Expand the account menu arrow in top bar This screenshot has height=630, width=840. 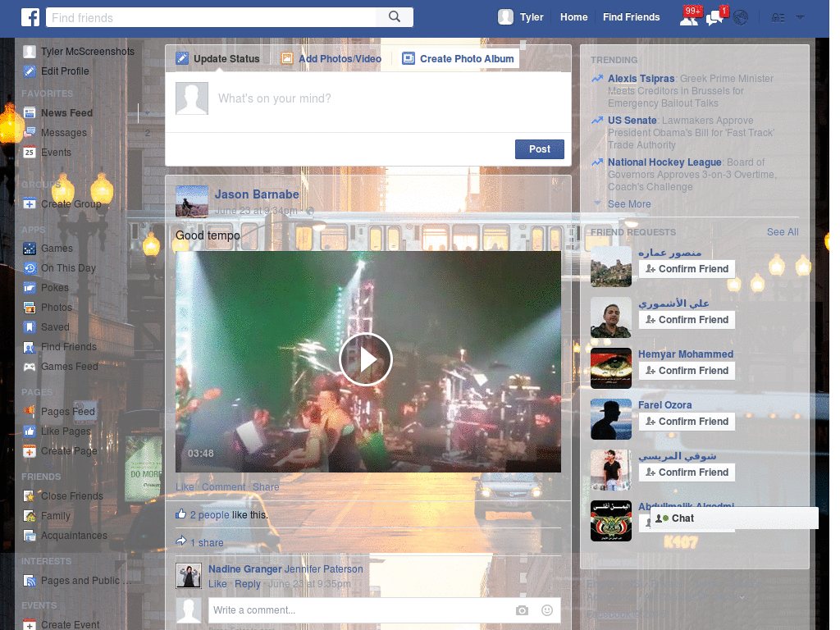pos(800,18)
